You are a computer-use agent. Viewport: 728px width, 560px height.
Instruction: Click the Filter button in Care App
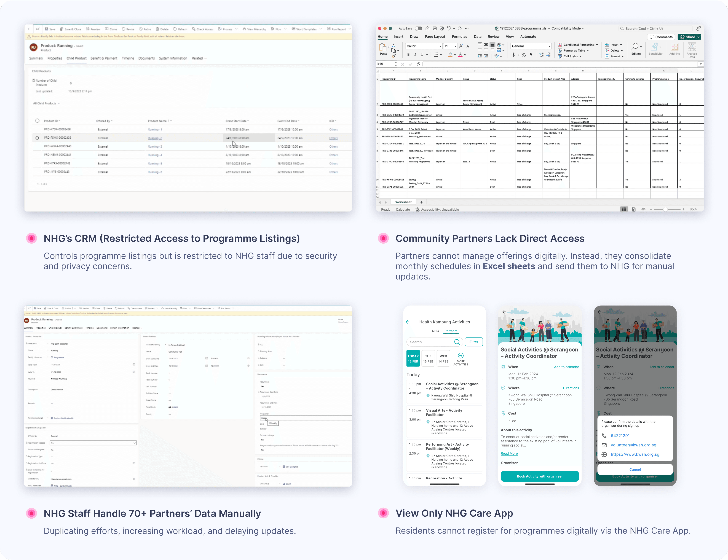[474, 342]
